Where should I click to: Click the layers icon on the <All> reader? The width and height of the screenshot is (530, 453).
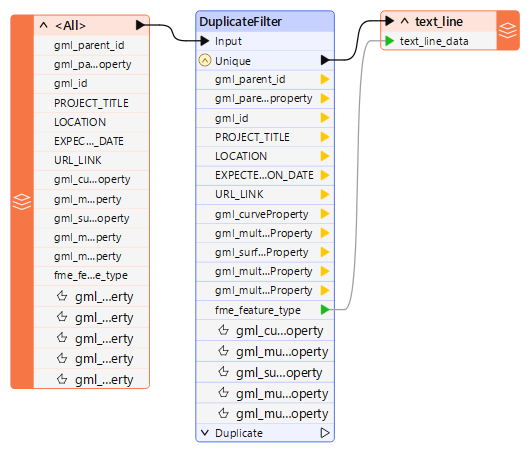tap(22, 202)
